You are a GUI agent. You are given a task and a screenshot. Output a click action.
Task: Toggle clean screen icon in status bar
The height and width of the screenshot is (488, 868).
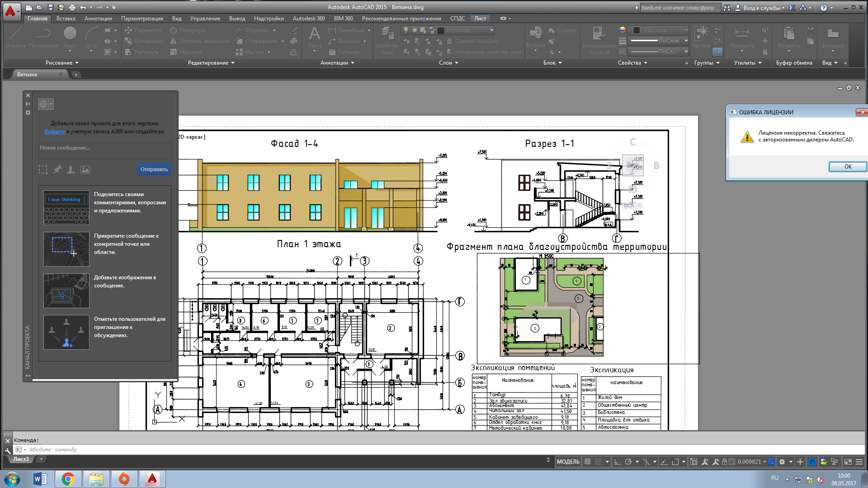848,462
